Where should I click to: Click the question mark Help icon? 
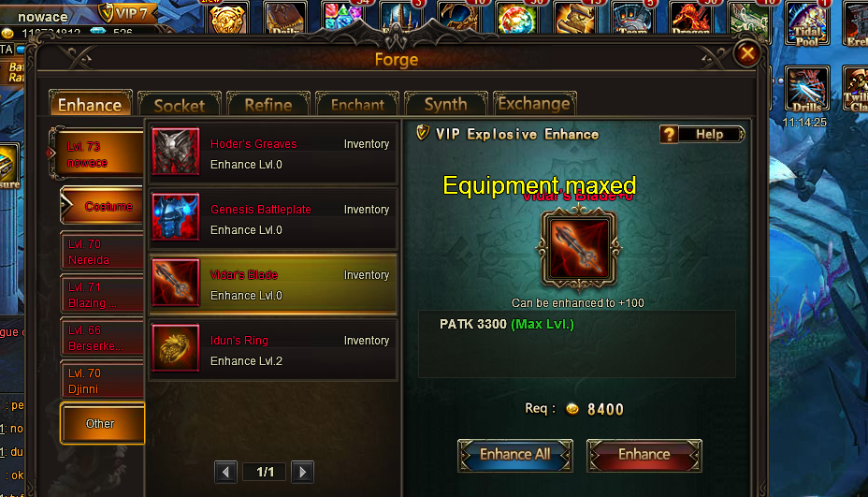point(669,134)
